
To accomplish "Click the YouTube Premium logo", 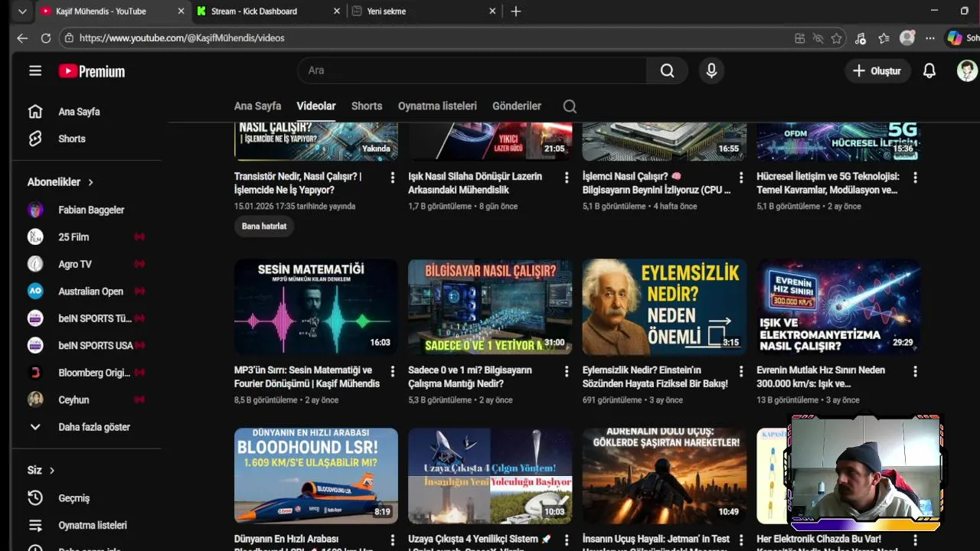I will [92, 71].
